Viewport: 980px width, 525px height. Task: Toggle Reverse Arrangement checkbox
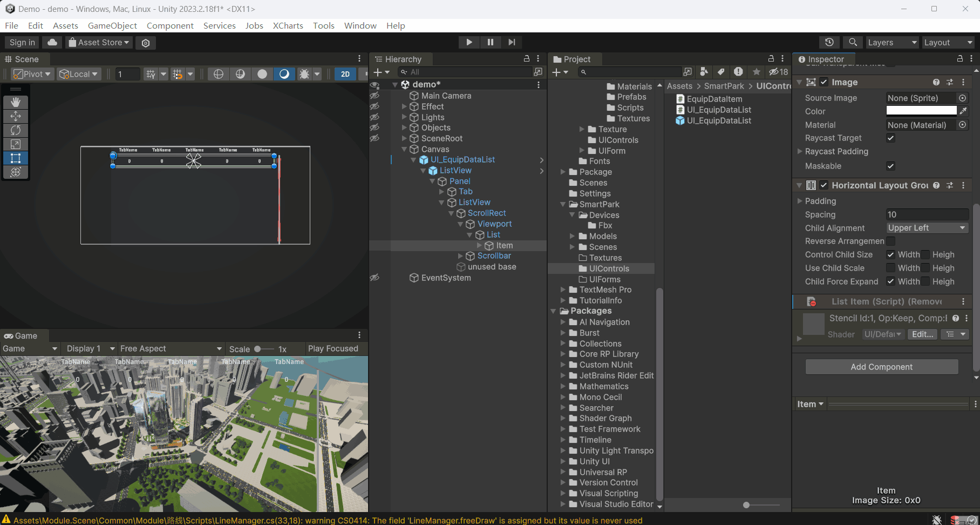(x=891, y=241)
